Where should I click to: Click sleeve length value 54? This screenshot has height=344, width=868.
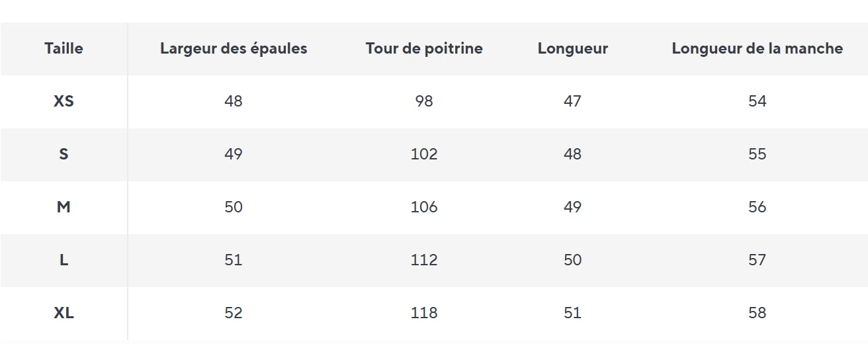click(x=757, y=101)
